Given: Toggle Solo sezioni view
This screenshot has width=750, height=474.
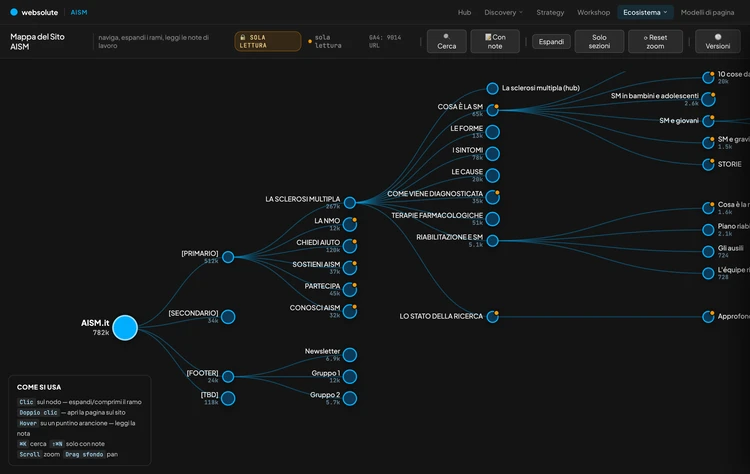Looking at the screenshot, I should [599, 41].
